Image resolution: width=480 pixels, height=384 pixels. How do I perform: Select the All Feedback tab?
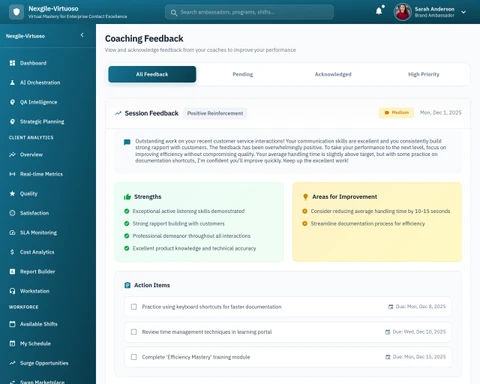(152, 74)
